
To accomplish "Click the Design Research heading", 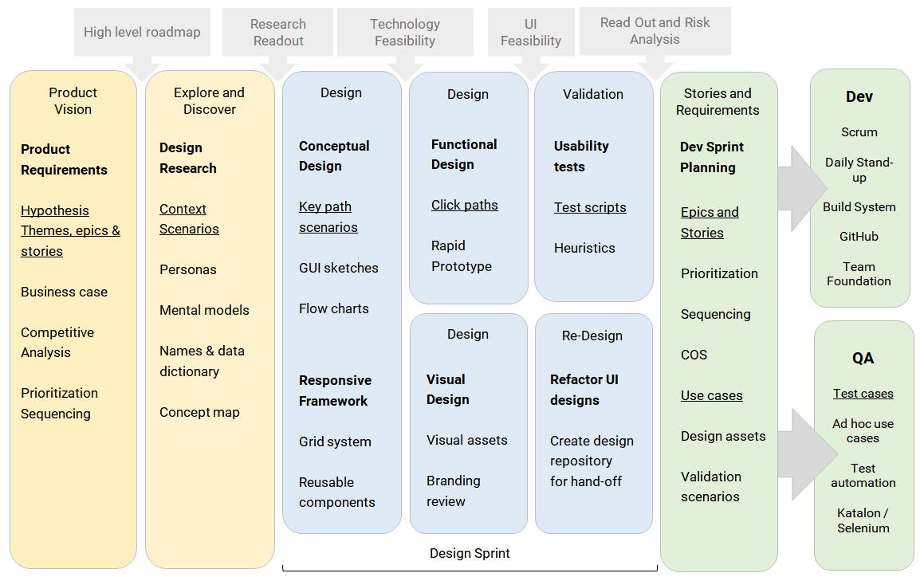I will click(188, 158).
